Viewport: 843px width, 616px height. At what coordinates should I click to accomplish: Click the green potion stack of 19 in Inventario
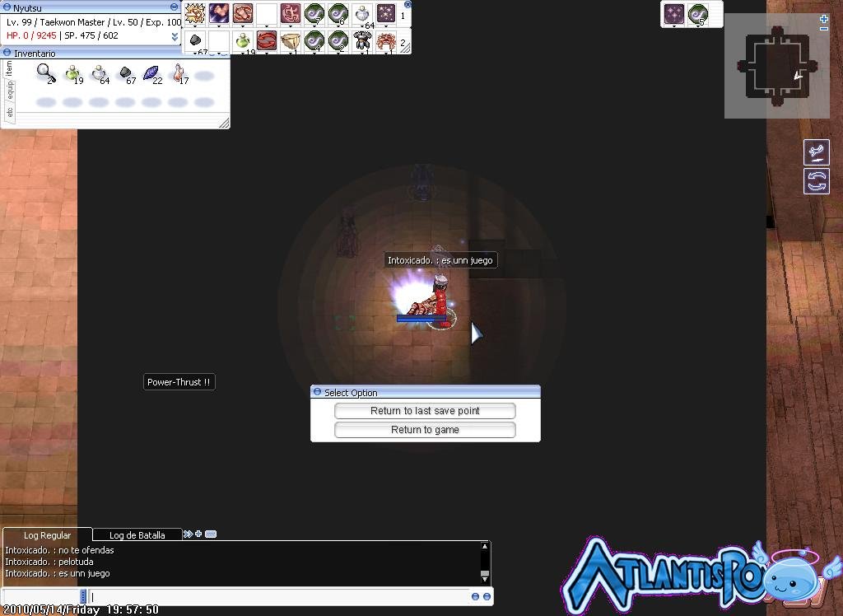click(72, 73)
